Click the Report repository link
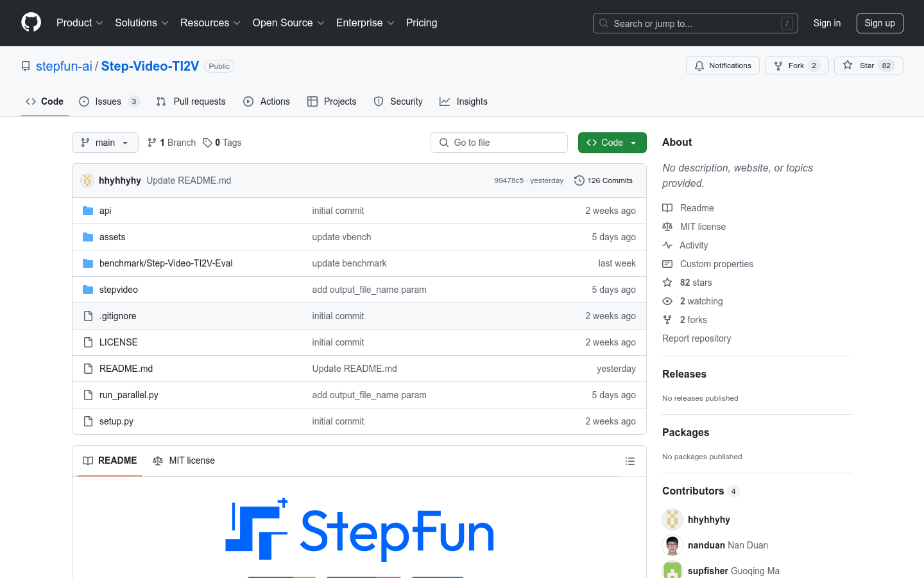924x578 pixels. coord(696,338)
